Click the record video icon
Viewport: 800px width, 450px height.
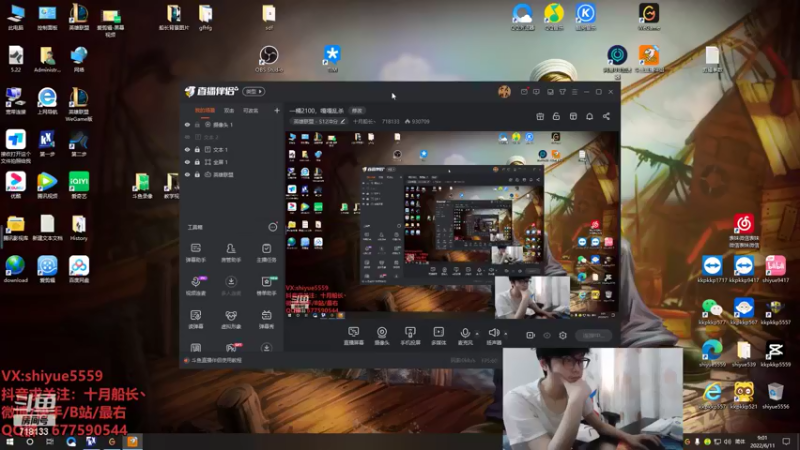[x=531, y=335]
